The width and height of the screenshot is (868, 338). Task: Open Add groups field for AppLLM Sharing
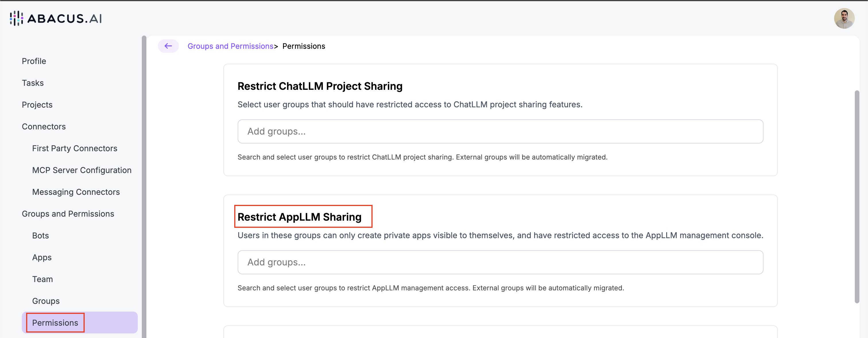coord(500,262)
